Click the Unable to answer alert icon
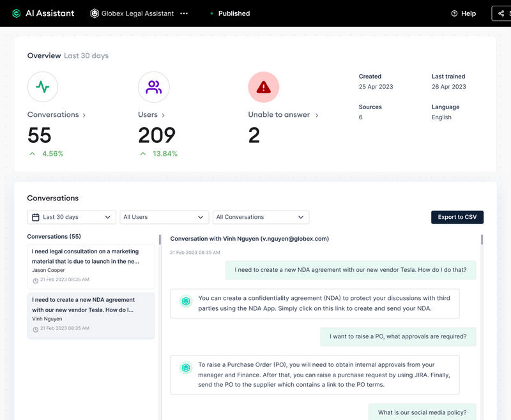Viewport: 511px width, 420px height. point(264,87)
